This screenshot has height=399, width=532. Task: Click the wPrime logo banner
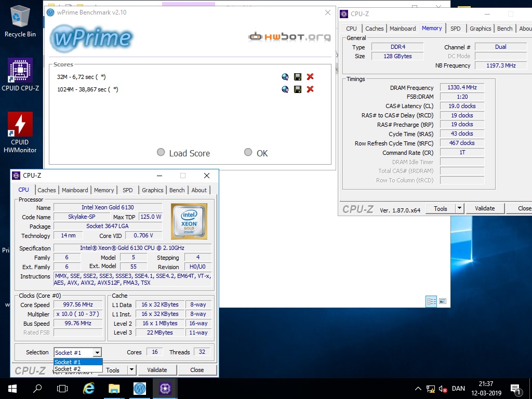[91, 37]
